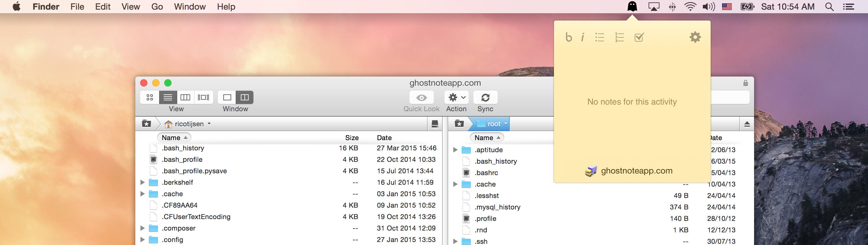The height and width of the screenshot is (245, 868).
Task: Expand the .aptitude folder in right pane
Action: 455,150
